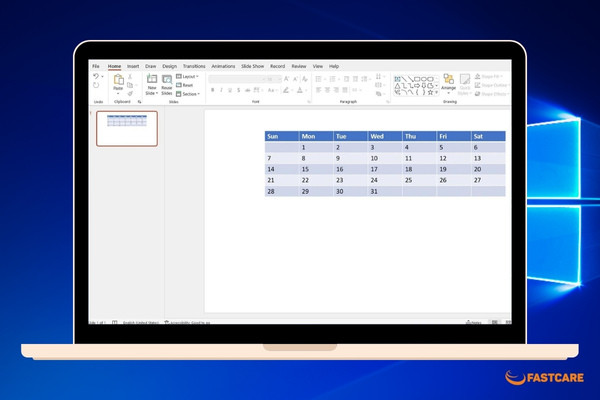This screenshot has width=600, height=400.
Task: Select the Oval shape in shapes gallery
Action: (x=423, y=79)
